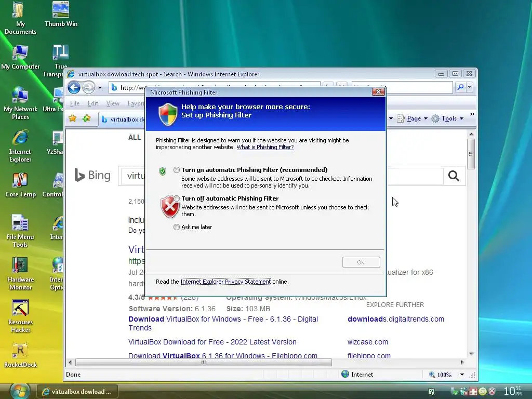This screenshot has width=532, height=399.
Task: Open File Menu Tools desktop icon
Action: click(20, 231)
